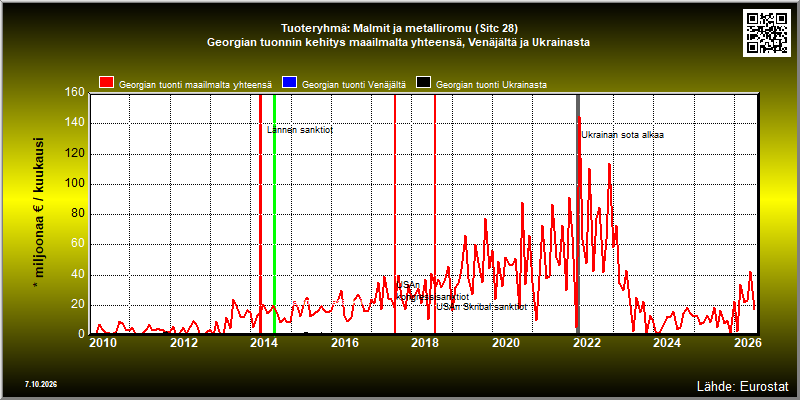This screenshot has width=800, height=400.
Task: Select legend label Georgian tuonti maailmalta yhteensä
Action: tap(195, 85)
